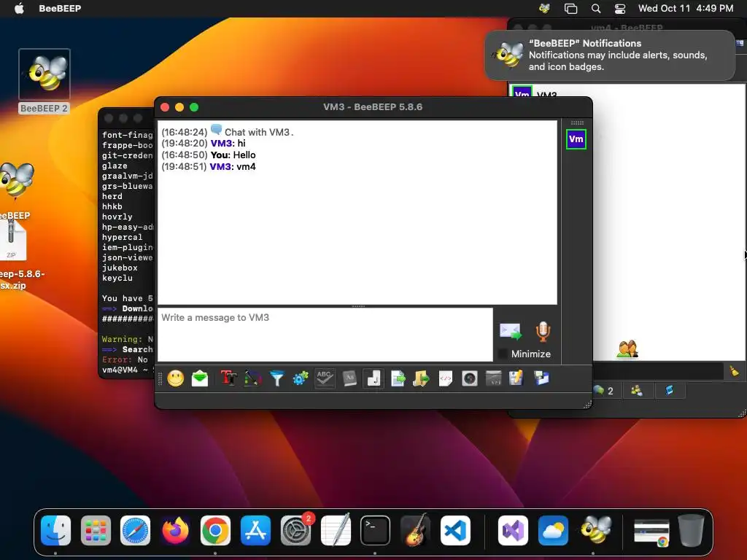The image size is (747, 560).
Task: Enable the Minimize checkbox
Action: click(x=502, y=354)
